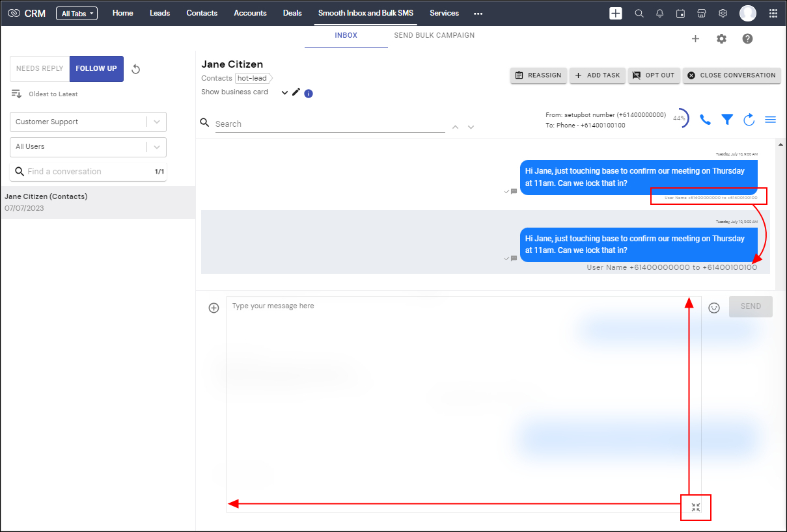Click into Type your message here box

(464, 405)
